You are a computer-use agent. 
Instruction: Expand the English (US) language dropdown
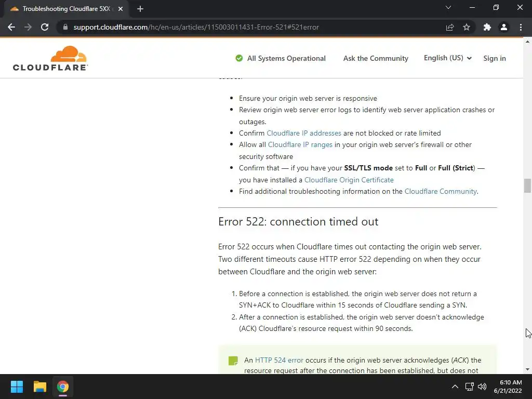coord(447,58)
